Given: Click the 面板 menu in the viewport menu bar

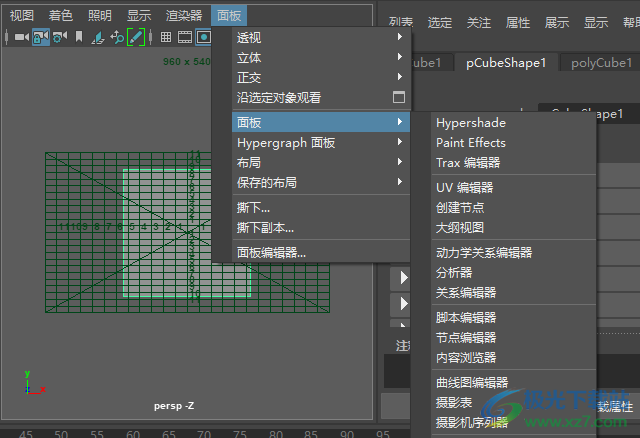Looking at the screenshot, I should (229, 16).
